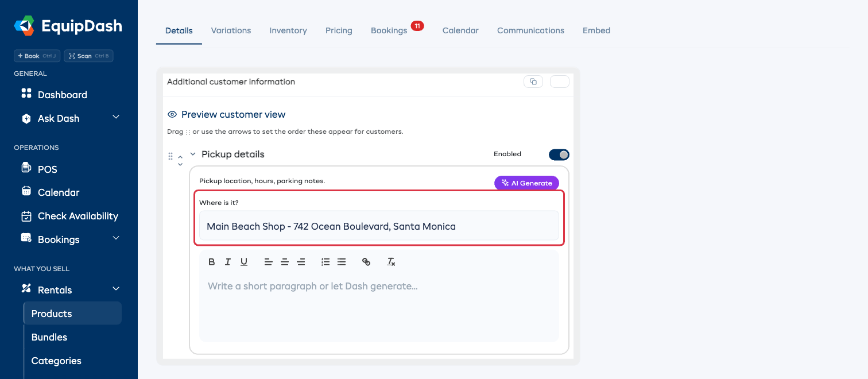Click the Book quick-action button
This screenshot has height=379, width=868.
pyautogui.click(x=37, y=56)
